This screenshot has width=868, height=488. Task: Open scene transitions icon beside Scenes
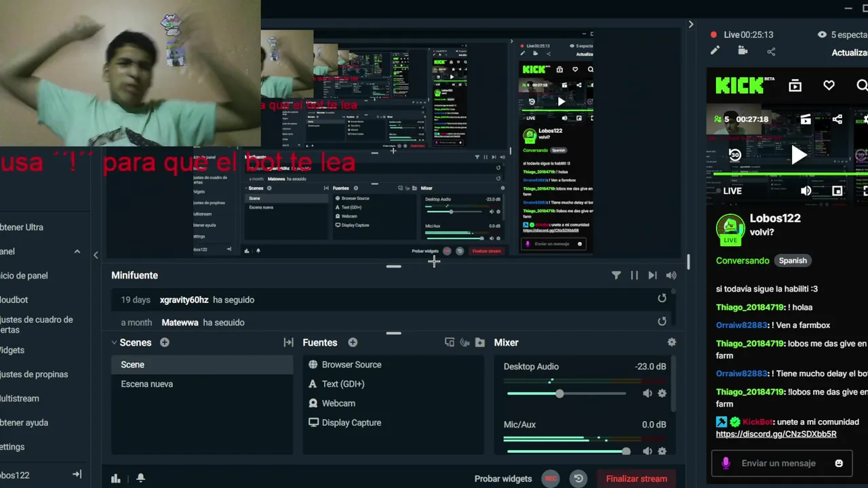(x=288, y=342)
